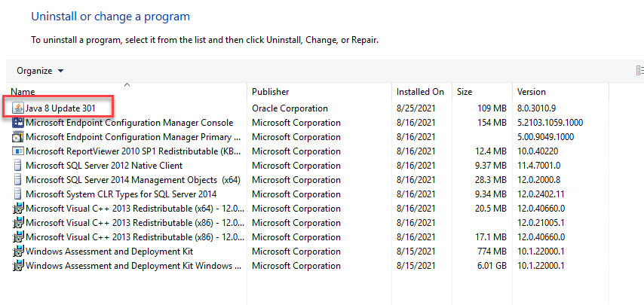644x305 pixels.
Task: Click the ReportViewer 2010 SP1 icon
Action: point(18,151)
